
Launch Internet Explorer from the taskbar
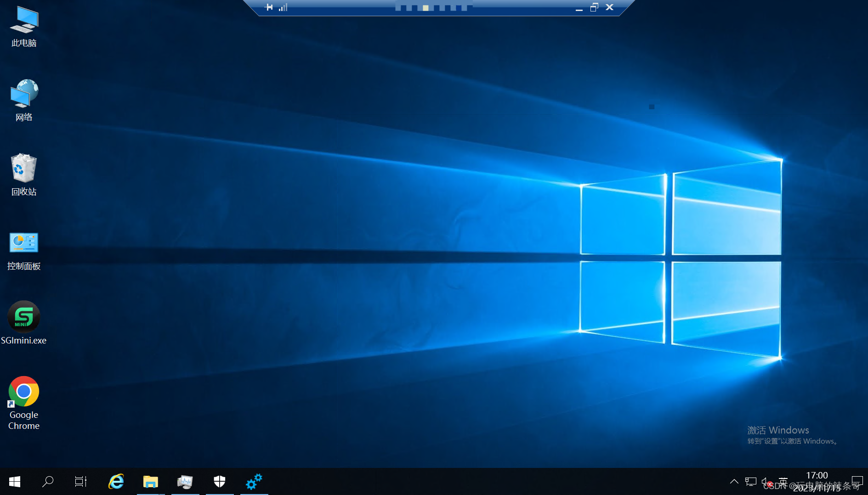tap(116, 482)
